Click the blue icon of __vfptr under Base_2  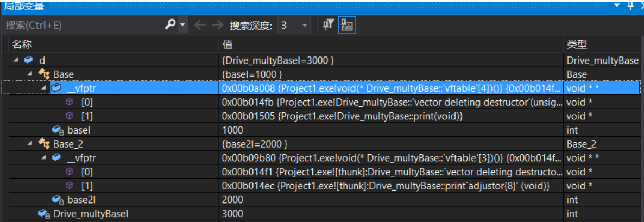pyautogui.click(x=56, y=157)
